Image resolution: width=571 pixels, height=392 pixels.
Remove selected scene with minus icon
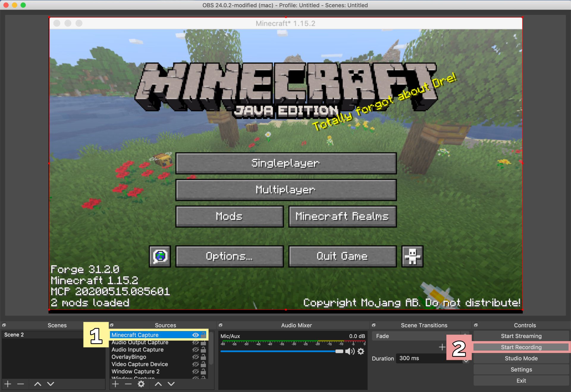pyautogui.click(x=21, y=384)
